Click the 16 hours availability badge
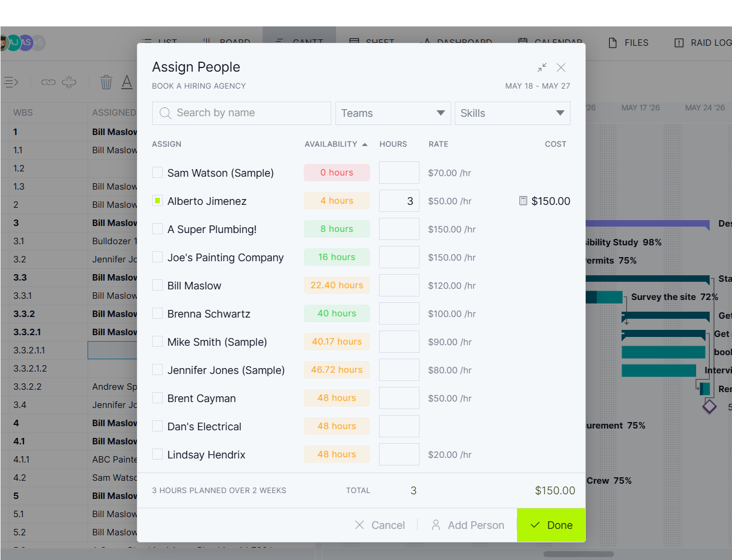The image size is (732, 560). [337, 257]
